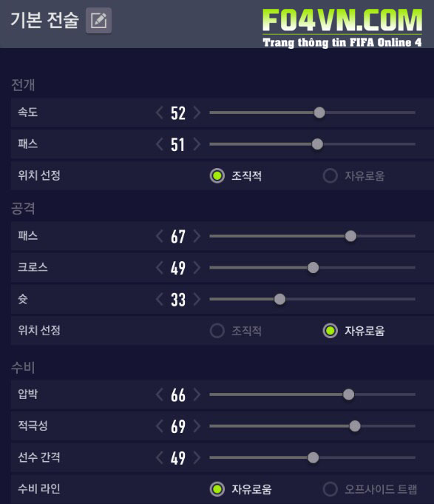Decrease 크로스 value with left arrow
The image size is (434, 504).
160,268
